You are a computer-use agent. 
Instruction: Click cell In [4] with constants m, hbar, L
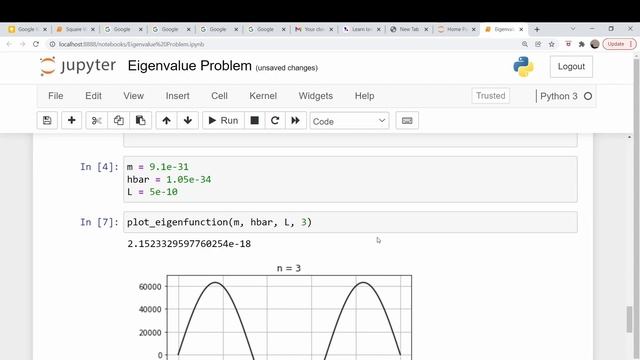[x=350, y=179]
